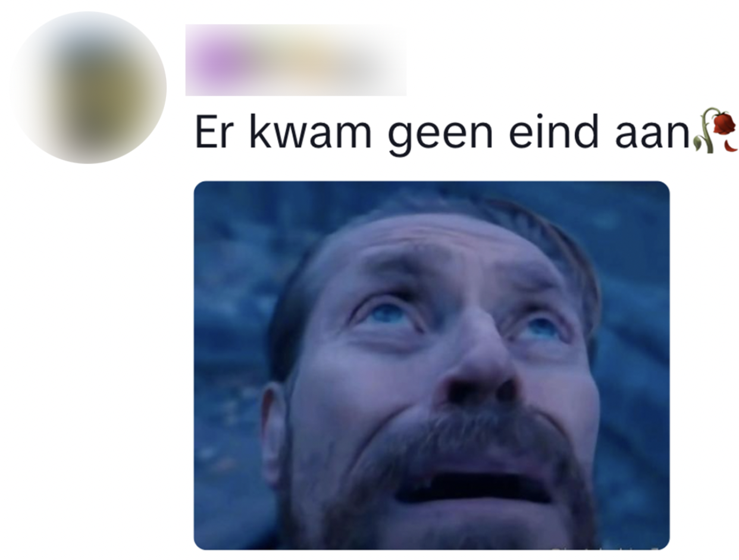This screenshot has width=739, height=560.
Task: Open the attached image of the bearded man
Action: point(431,365)
